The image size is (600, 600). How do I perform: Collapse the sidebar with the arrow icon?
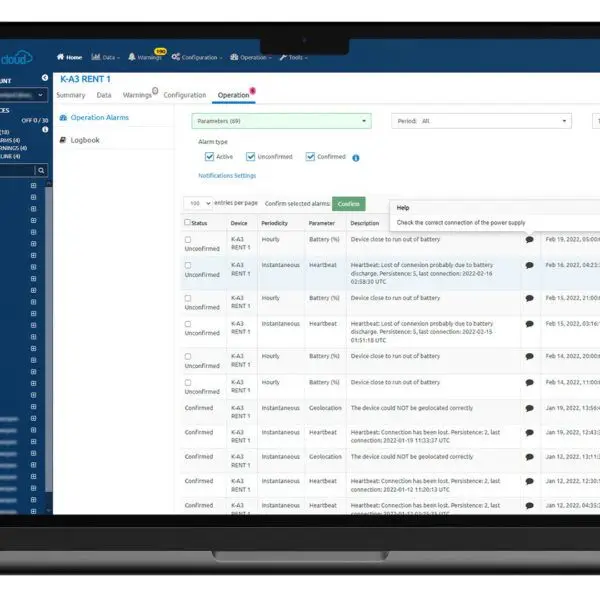tap(45, 78)
